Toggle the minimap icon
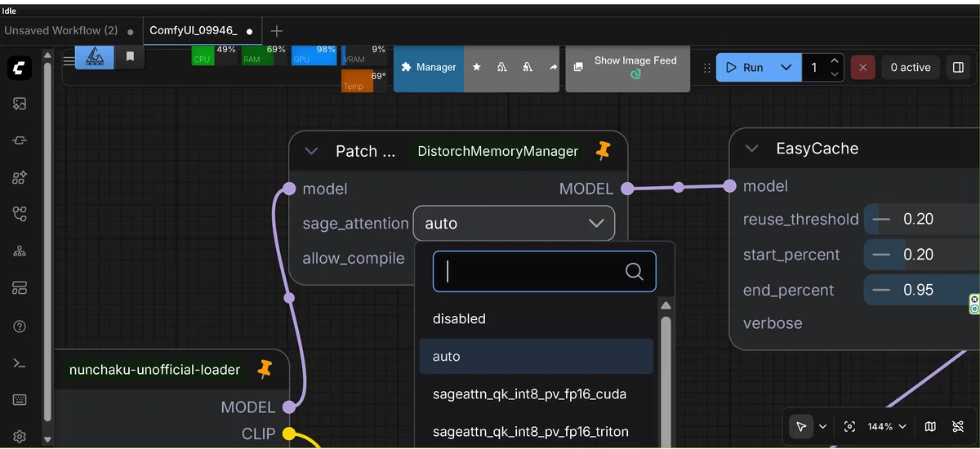The height and width of the screenshot is (449, 980). click(930, 426)
